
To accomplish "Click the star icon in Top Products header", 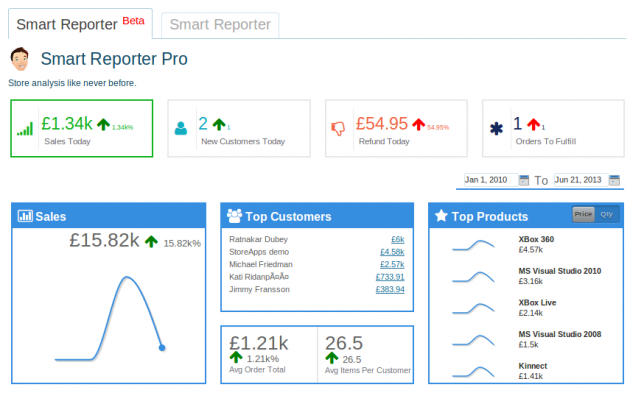I will [x=441, y=216].
